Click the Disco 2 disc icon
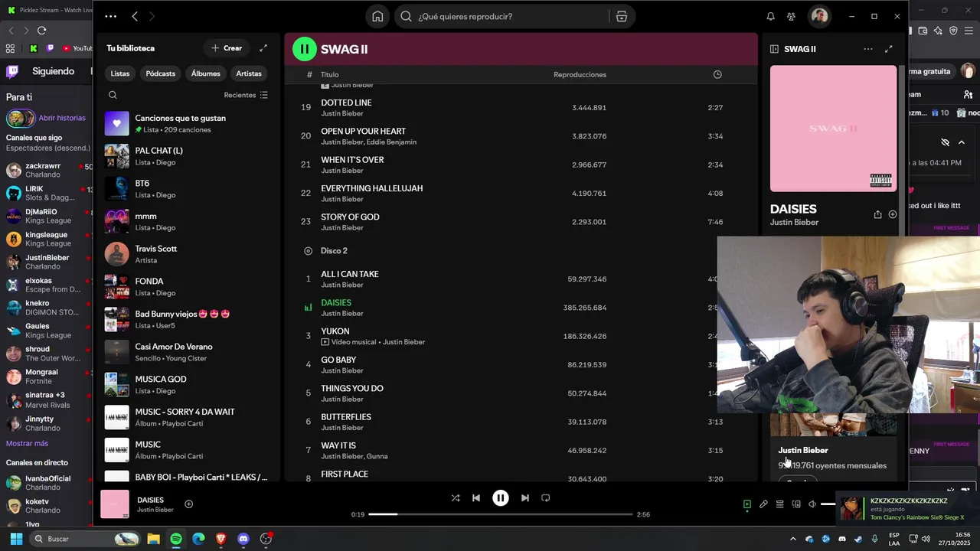The height and width of the screenshot is (551, 980). 308,251
